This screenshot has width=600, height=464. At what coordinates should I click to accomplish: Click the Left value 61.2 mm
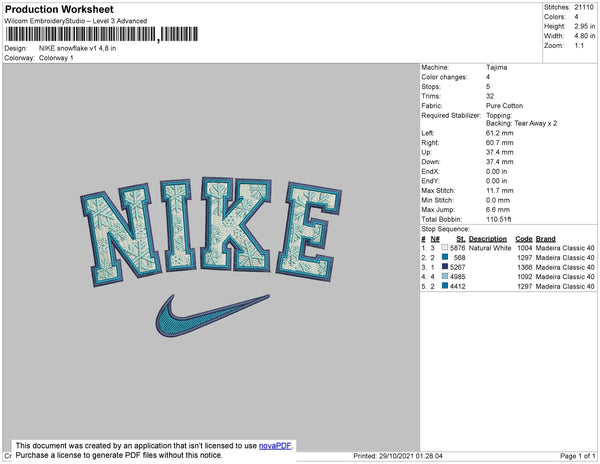(500, 133)
